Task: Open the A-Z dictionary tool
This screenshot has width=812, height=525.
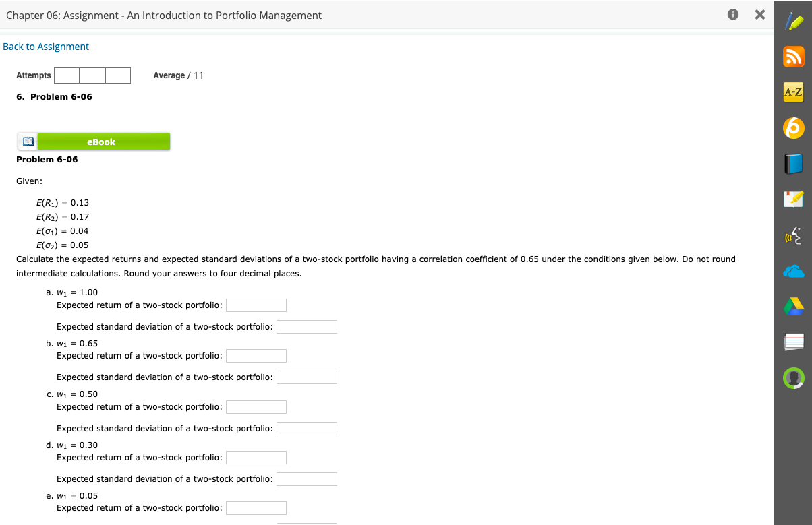Action: pos(794,92)
